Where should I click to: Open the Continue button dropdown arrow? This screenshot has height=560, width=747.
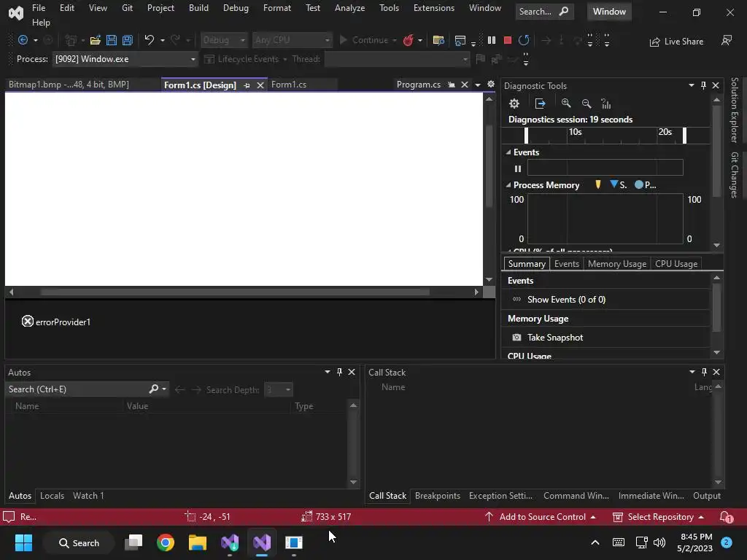pos(395,41)
